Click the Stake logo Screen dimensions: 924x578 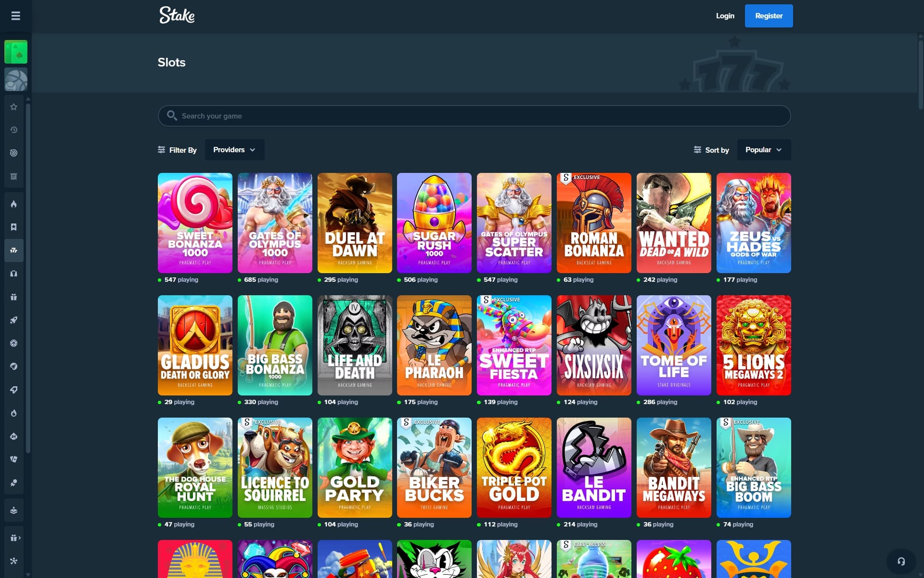tap(177, 15)
